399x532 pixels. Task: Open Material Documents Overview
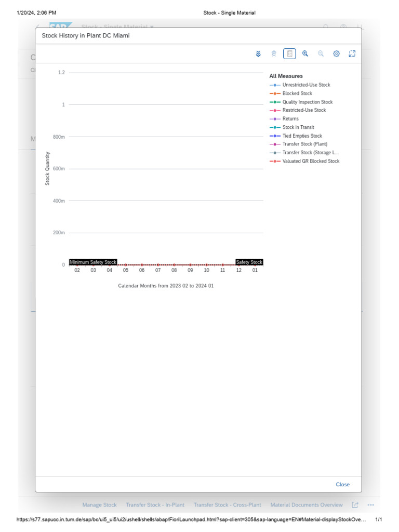[x=307, y=504]
